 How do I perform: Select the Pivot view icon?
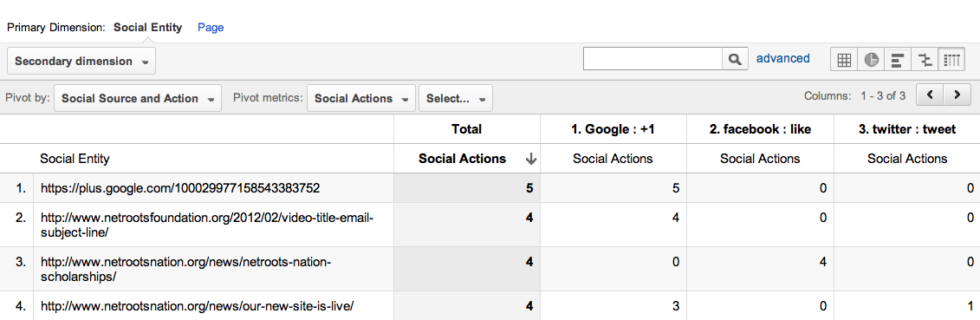pyautogui.click(x=952, y=60)
